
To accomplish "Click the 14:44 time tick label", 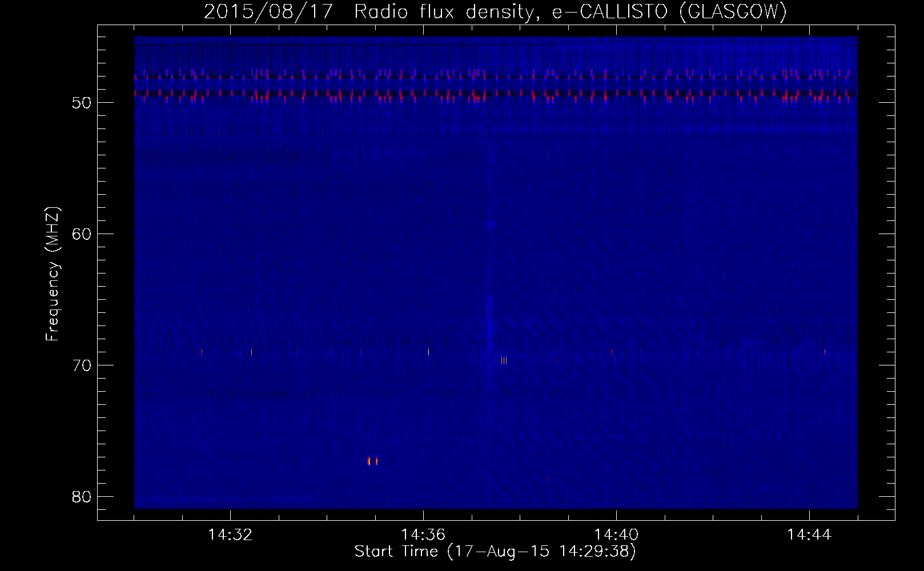I will 809,535.
